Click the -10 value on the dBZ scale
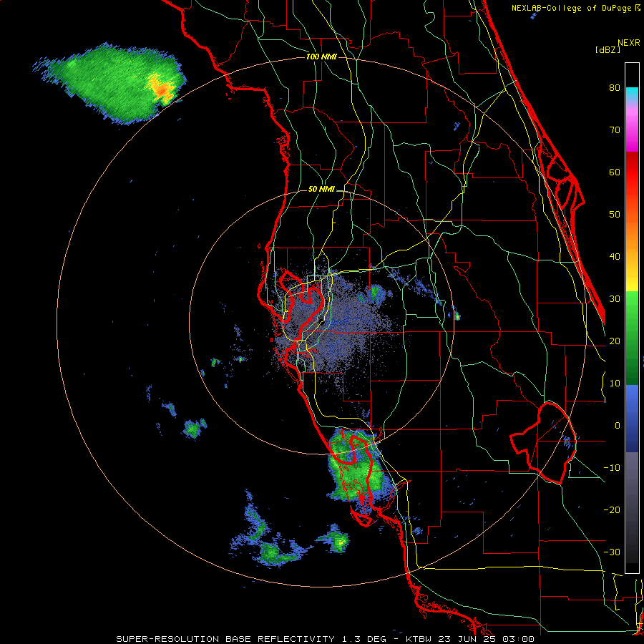Viewport: 644px width, 644px height. [x=612, y=468]
